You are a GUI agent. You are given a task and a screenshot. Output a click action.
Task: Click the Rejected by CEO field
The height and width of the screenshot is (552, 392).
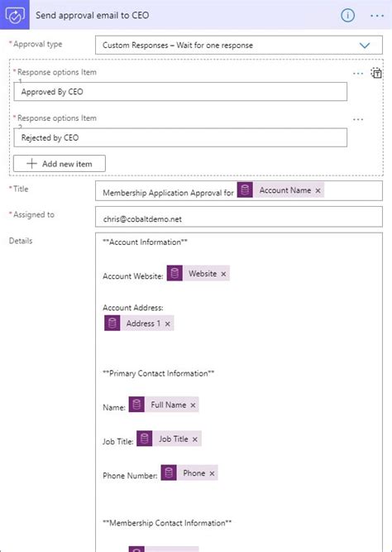pos(180,137)
